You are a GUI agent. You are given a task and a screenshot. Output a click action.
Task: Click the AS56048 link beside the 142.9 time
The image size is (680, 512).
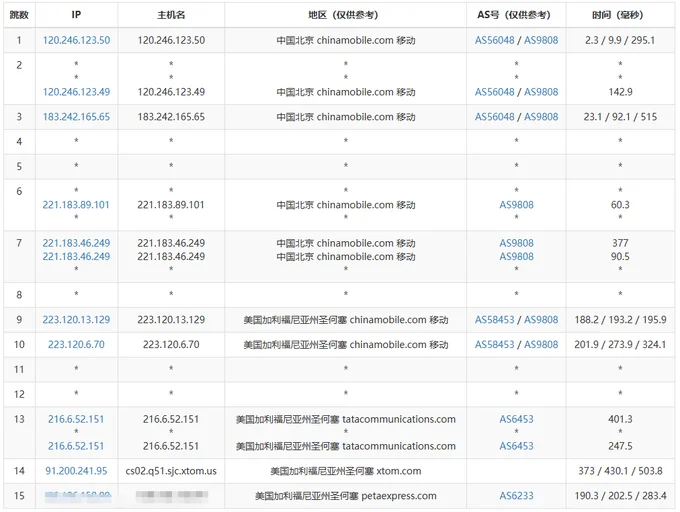tap(494, 92)
